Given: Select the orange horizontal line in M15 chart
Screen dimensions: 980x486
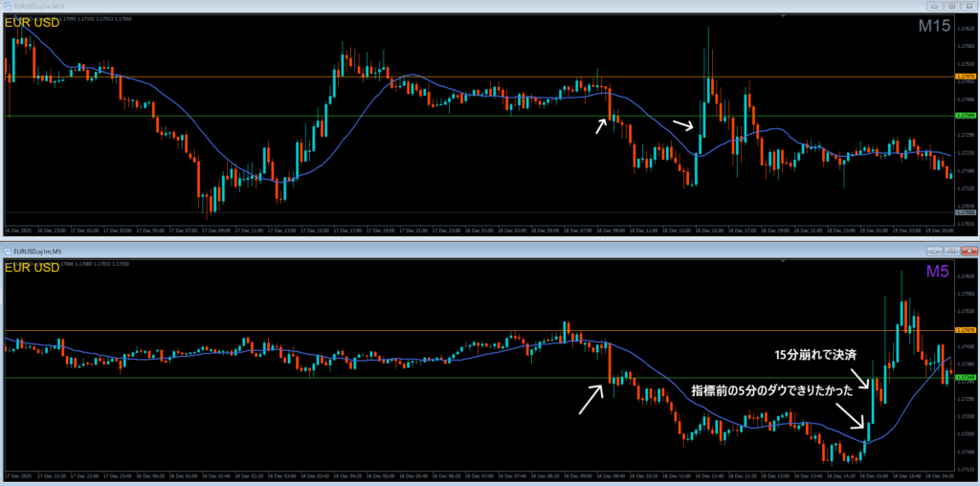Looking at the screenshot, I should pyautogui.click(x=480, y=77).
